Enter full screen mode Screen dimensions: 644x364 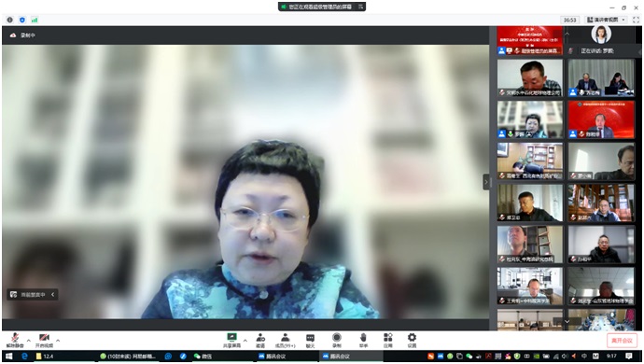coord(636,20)
